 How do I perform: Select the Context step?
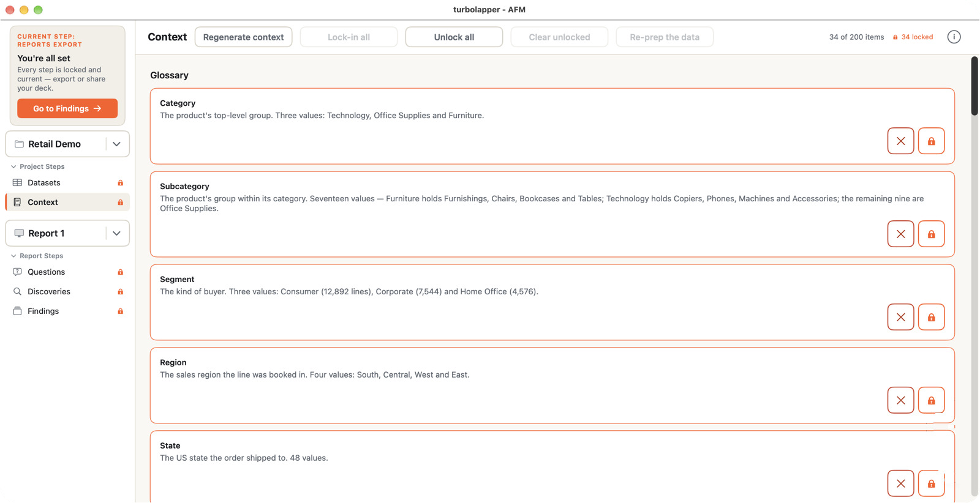click(x=67, y=202)
